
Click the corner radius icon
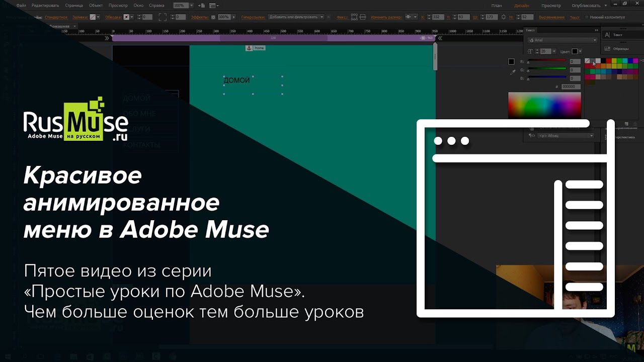pyautogui.click(x=163, y=17)
